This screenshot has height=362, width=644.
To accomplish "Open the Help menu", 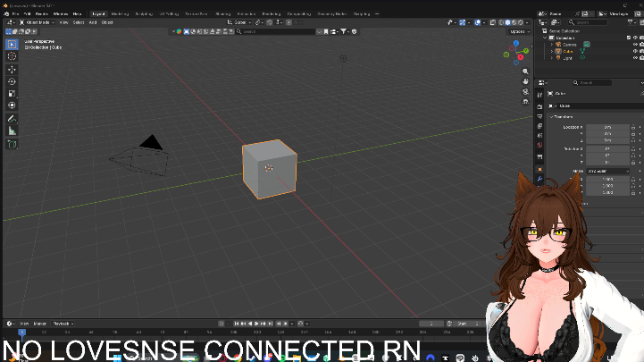I will pos(77,14).
